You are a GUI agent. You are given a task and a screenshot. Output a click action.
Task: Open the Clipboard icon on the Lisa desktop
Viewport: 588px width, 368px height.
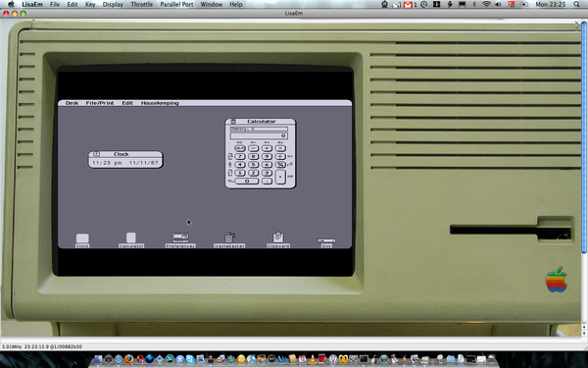click(278, 240)
